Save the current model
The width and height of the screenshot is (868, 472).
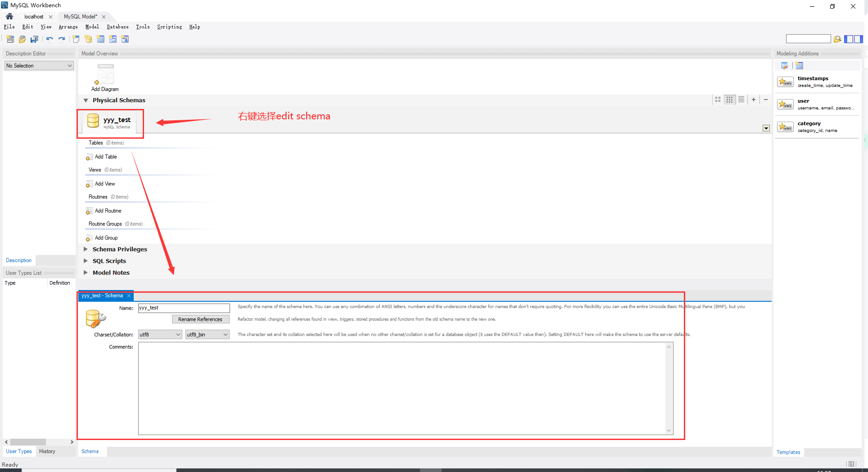34,39
